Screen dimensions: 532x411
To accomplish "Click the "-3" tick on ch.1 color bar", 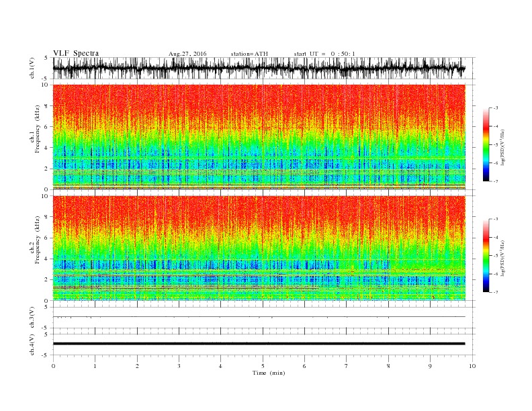I will pos(495,108).
